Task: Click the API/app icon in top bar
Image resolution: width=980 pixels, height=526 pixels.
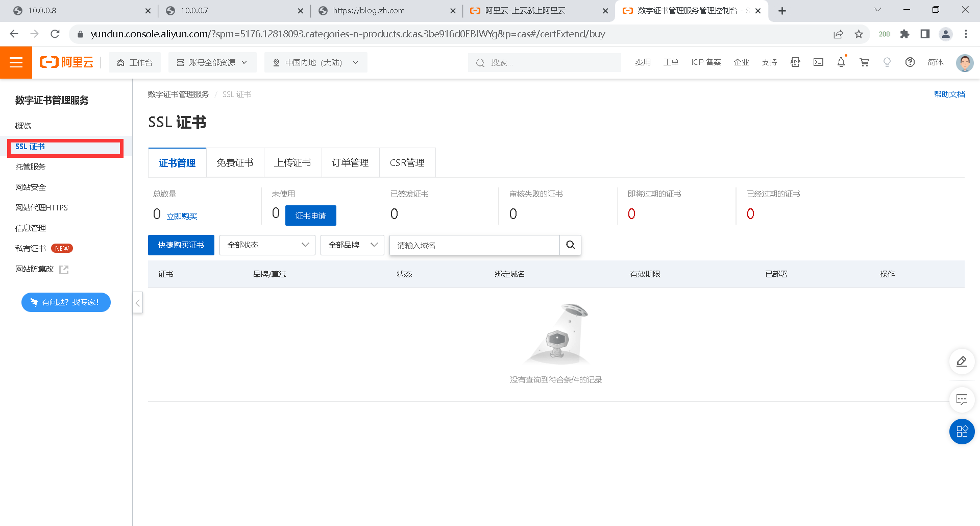Action: coord(795,62)
